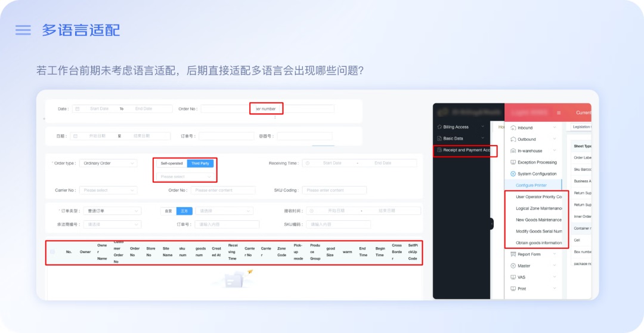Toggle the hamburger icon in red header
This screenshot has width=644, height=333.
[x=559, y=113]
